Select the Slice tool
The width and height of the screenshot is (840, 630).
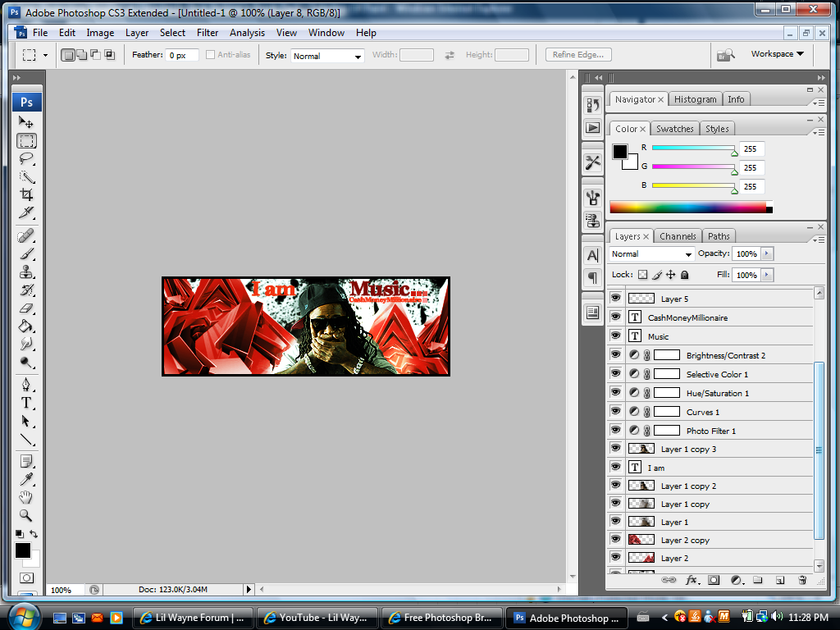click(25, 212)
